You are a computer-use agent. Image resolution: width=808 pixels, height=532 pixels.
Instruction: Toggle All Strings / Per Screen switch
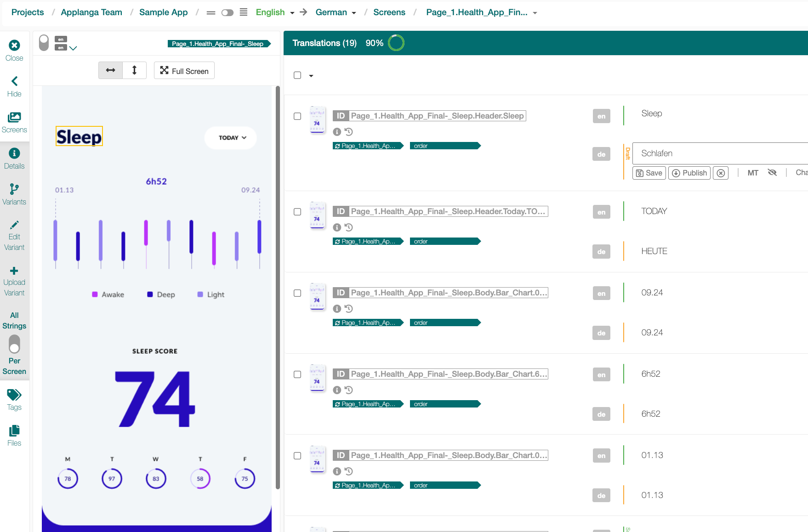click(x=14, y=344)
